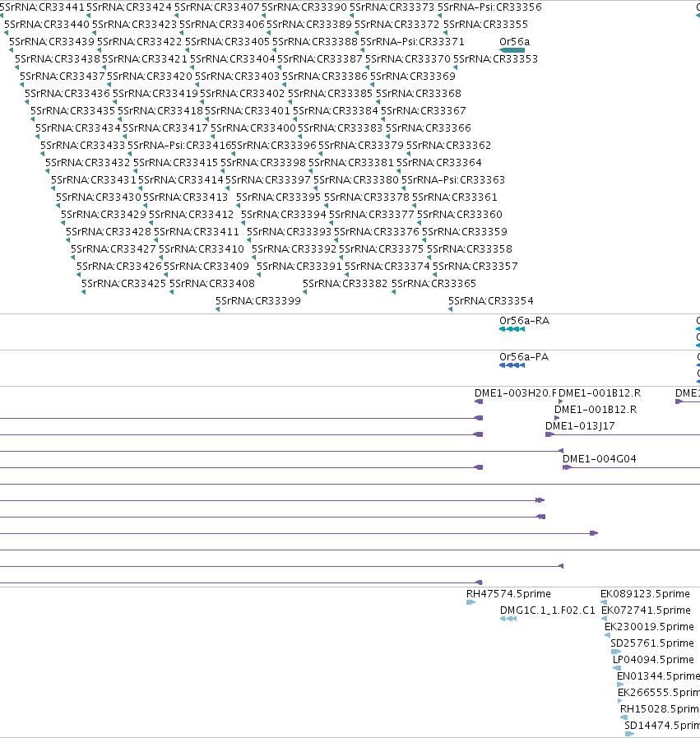The width and height of the screenshot is (700, 738).
Task: Select the 5SrRNA:CR33436 label
Action: (67, 94)
